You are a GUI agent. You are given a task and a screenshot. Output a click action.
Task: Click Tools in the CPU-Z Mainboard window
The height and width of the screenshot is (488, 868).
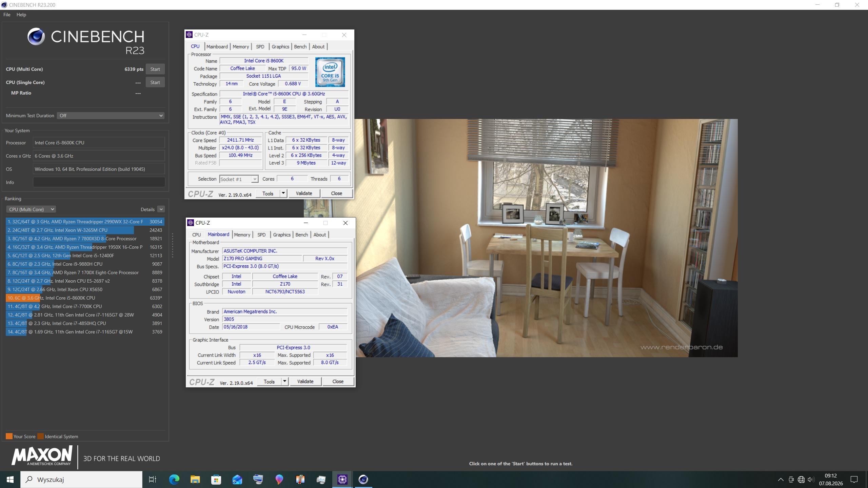click(269, 382)
